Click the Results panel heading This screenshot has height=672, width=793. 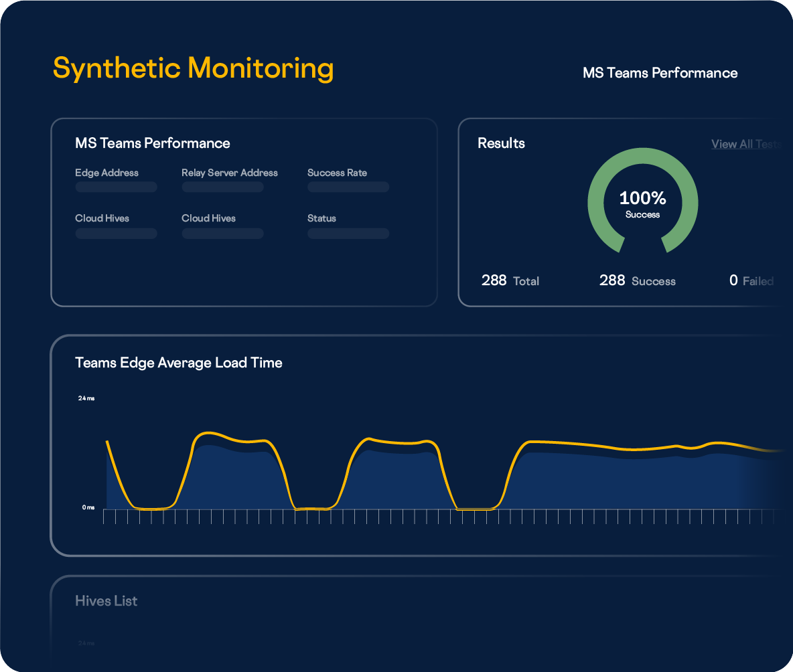coord(501,143)
